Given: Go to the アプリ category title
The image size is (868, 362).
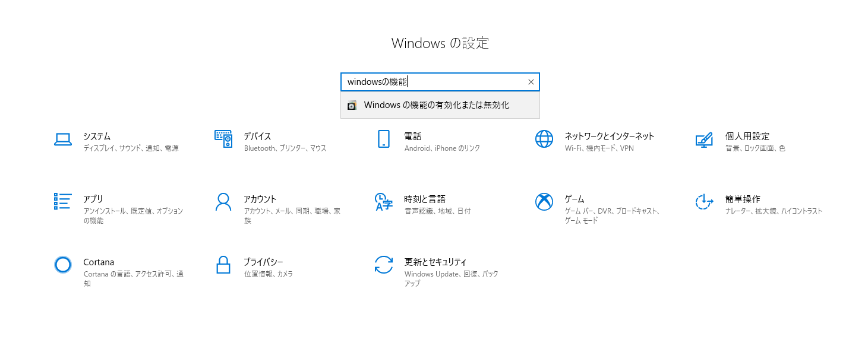Looking at the screenshot, I should tap(93, 199).
